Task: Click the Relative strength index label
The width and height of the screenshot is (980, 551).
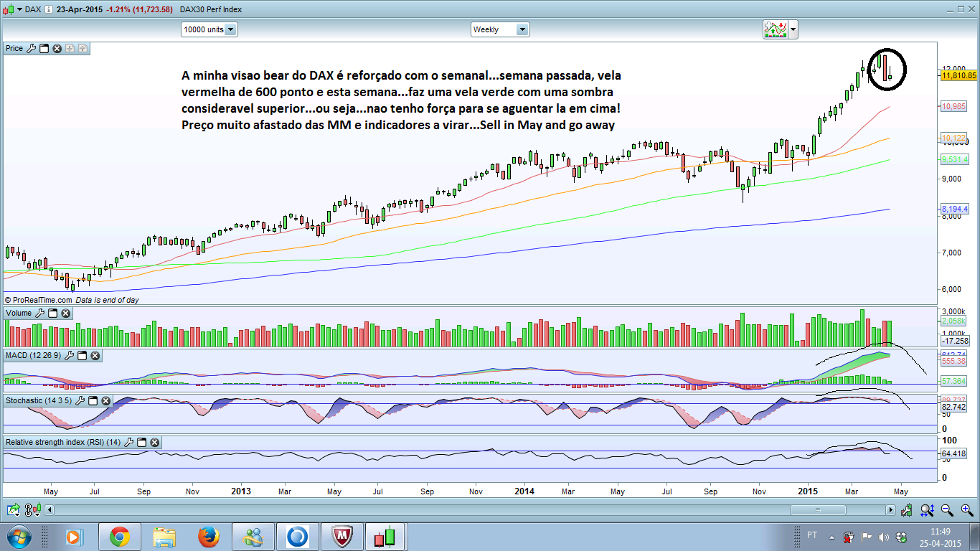Action: (63, 442)
